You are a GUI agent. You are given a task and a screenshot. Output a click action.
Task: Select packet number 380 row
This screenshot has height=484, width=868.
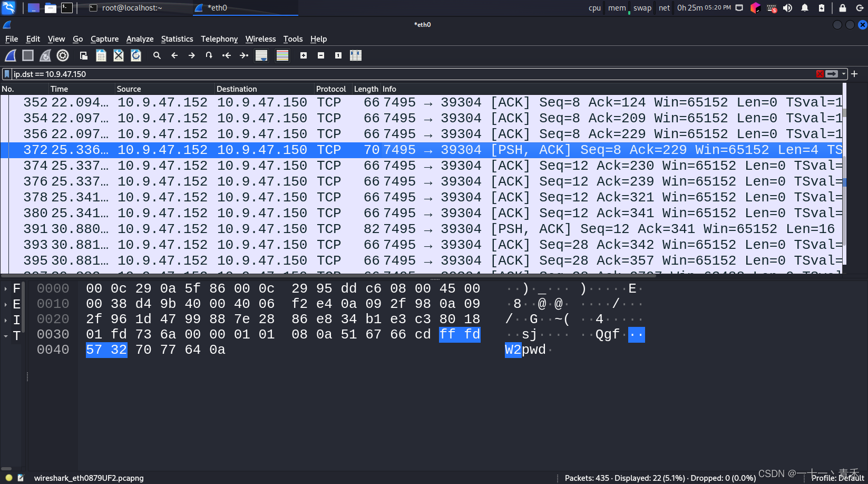422,213
